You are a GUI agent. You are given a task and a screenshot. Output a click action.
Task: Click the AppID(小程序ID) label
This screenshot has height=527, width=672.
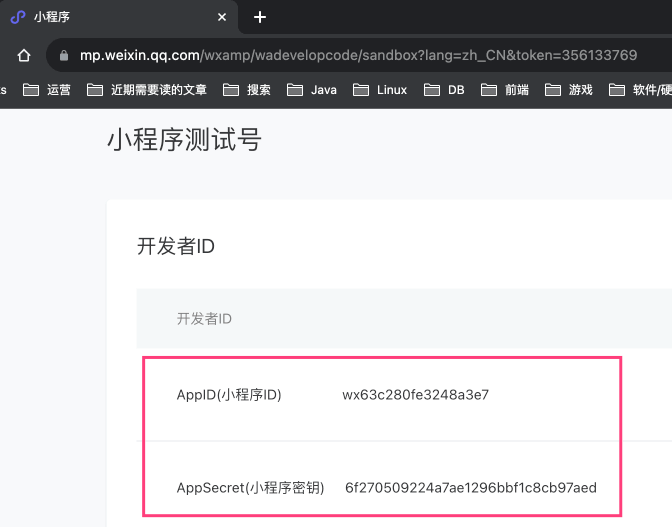229,395
